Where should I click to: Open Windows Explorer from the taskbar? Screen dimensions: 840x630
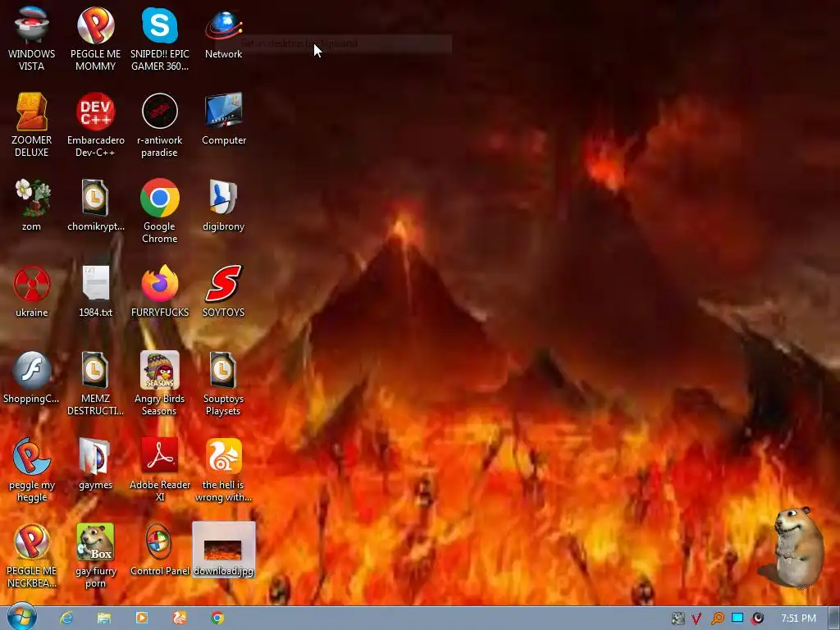coord(104,619)
